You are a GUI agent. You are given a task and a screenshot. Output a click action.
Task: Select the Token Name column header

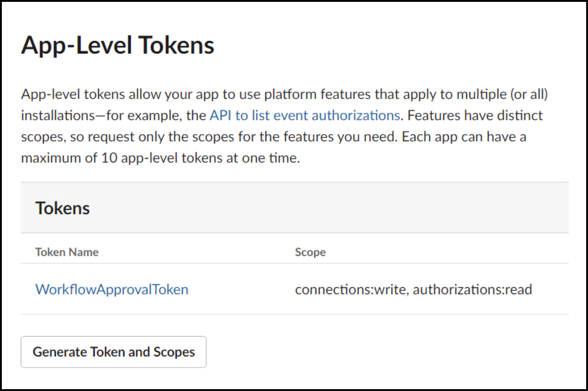pyautogui.click(x=67, y=252)
